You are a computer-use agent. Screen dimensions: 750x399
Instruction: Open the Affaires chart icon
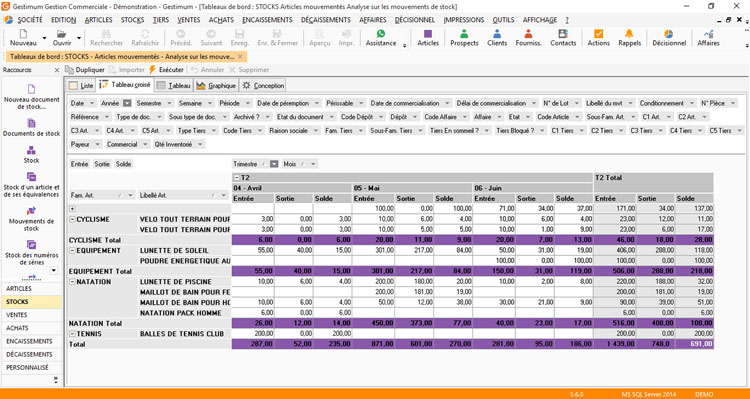coord(708,34)
